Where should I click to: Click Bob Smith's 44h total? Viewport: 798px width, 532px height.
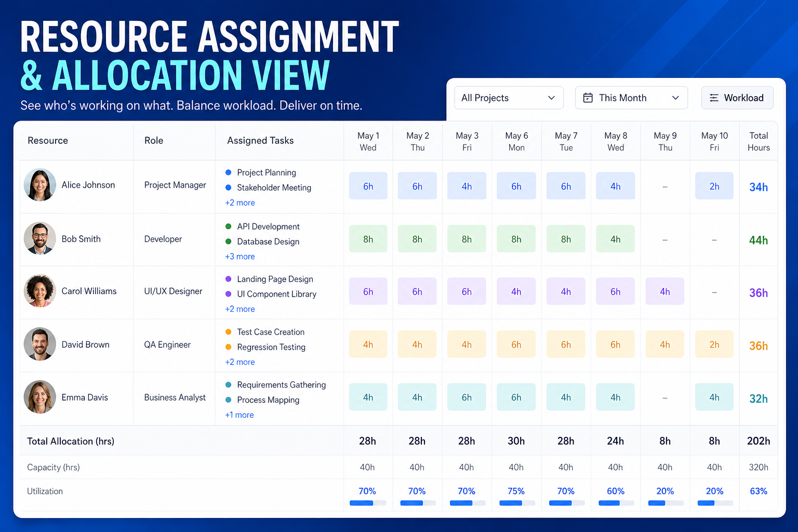759,240
